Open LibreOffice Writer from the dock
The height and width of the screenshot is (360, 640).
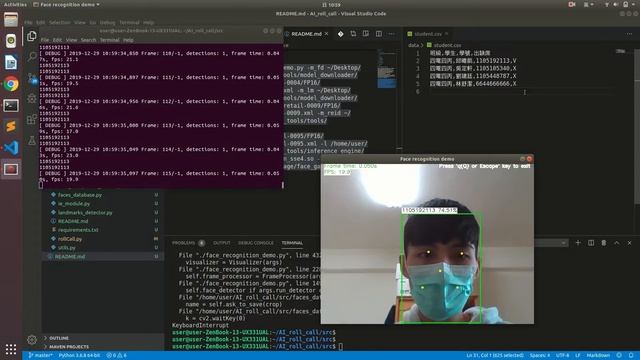pyautogui.click(x=11, y=62)
